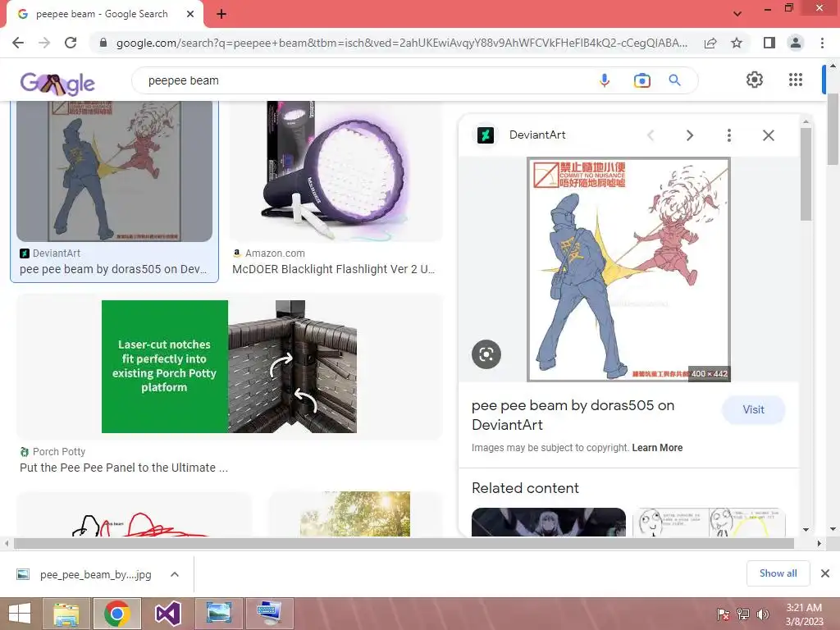Reload the Google Search page
Image resolution: width=840 pixels, height=630 pixels.
(71, 43)
